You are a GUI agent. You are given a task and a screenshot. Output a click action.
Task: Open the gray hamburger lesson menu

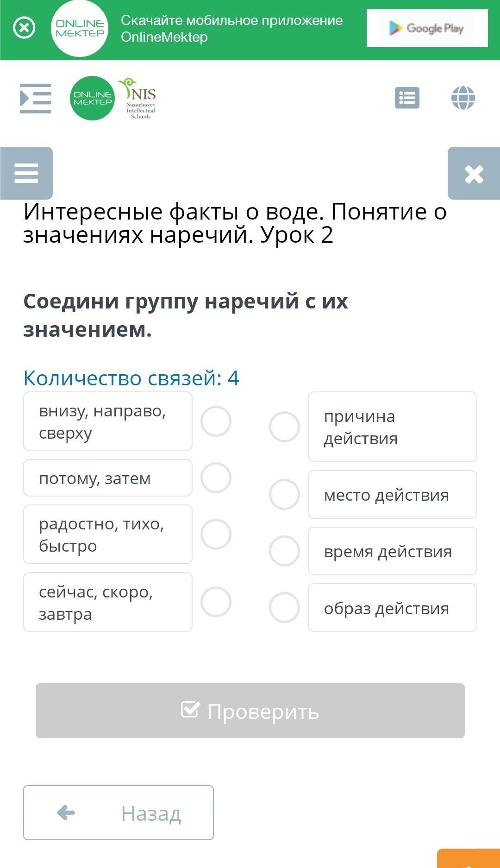(x=26, y=173)
